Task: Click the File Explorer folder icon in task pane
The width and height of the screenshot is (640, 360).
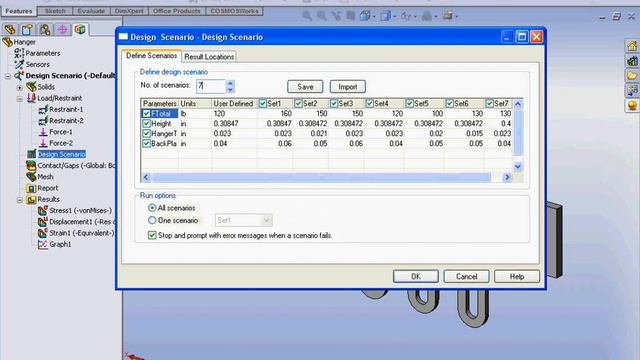Action: click(632, 76)
